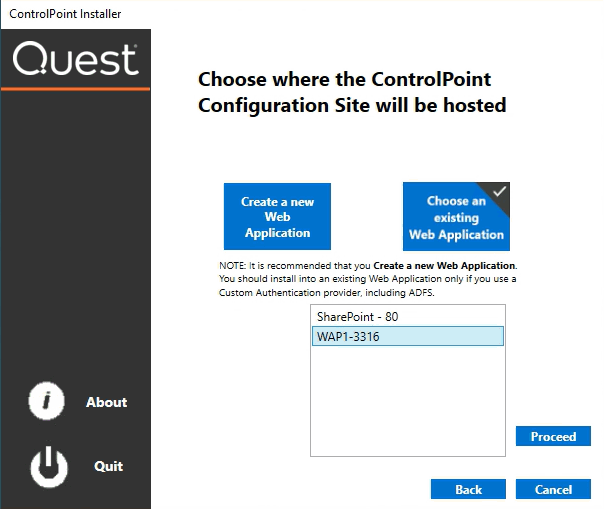Image resolution: width=604 pixels, height=509 pixels.
Task: Open the About text label
Action: click(x=106, y=402)
